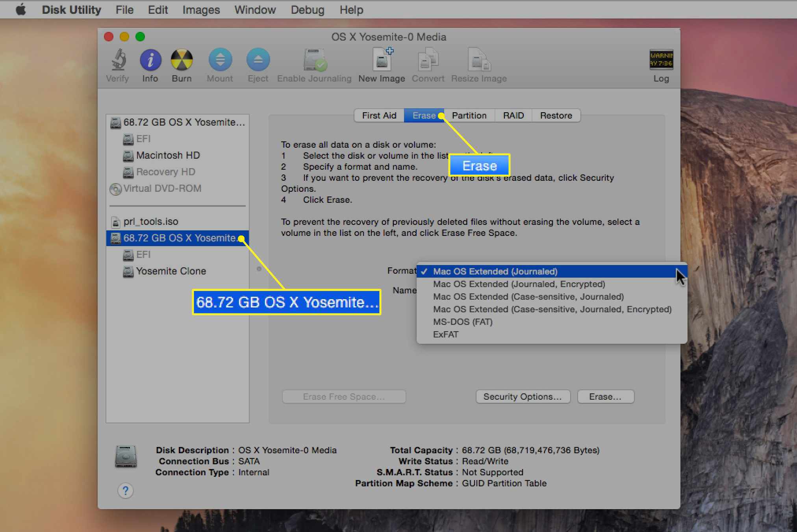Image resolution: width=797 pixels, height=532 pixels.
Task: Click the Convert toolbar icon
Action: pyautogui.click(x=428, y=60)
